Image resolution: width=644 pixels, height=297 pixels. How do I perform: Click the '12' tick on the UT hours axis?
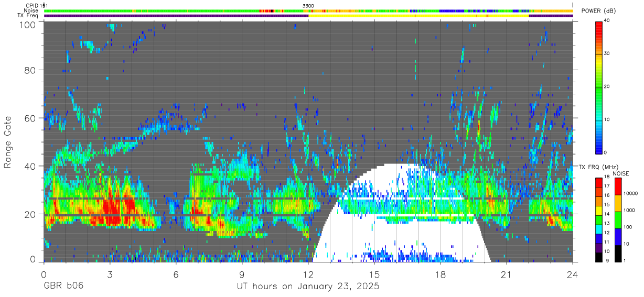308,274
